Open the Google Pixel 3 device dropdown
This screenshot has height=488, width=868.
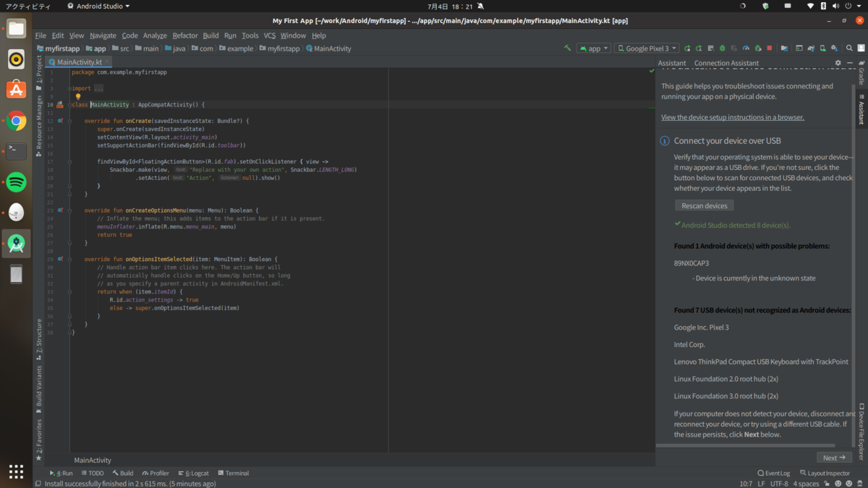click(647, 48)
